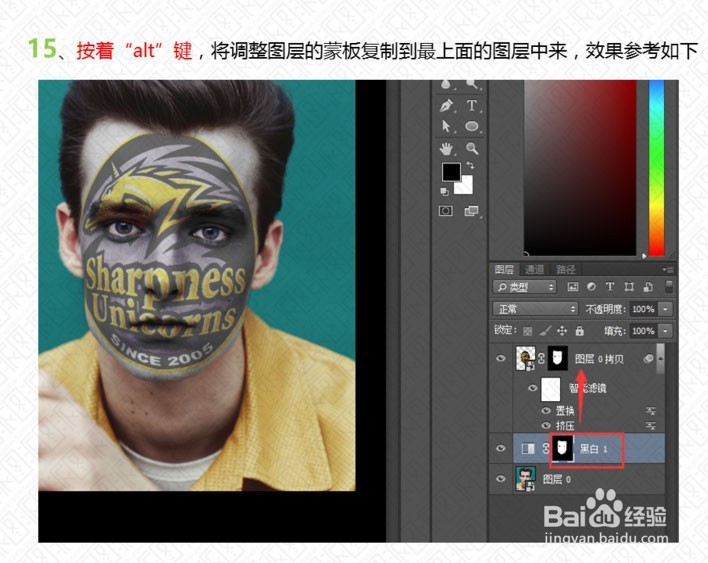Select the 图层 0 layer thumbnail

tap(526, 479)
